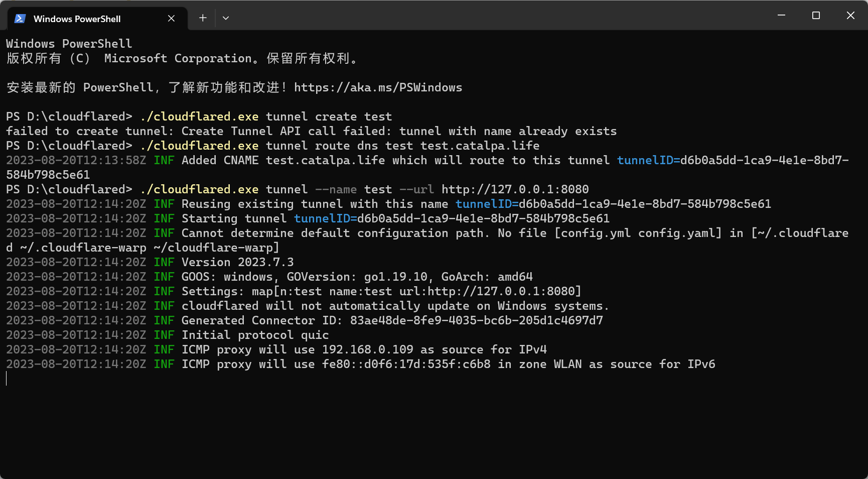This screenshot has width=868, height=479.
Task: Minimize the terminal window
Action: click(x=781, y=16)
